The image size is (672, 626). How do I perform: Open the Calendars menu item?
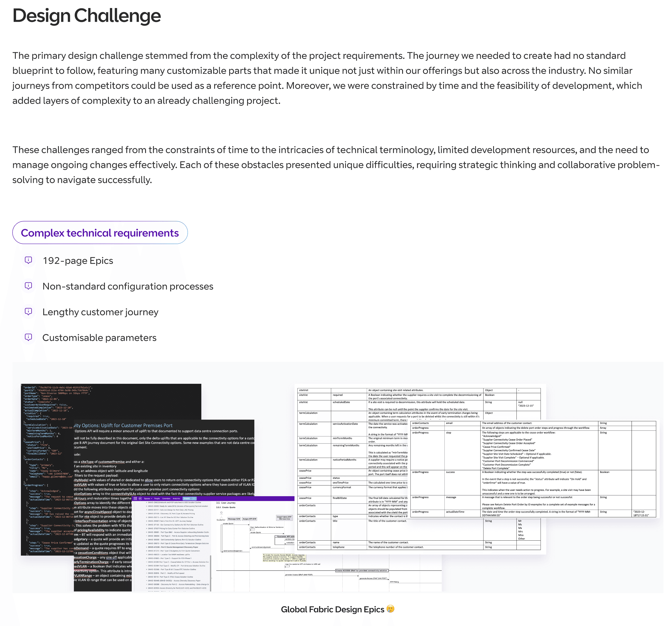point(166,498)
